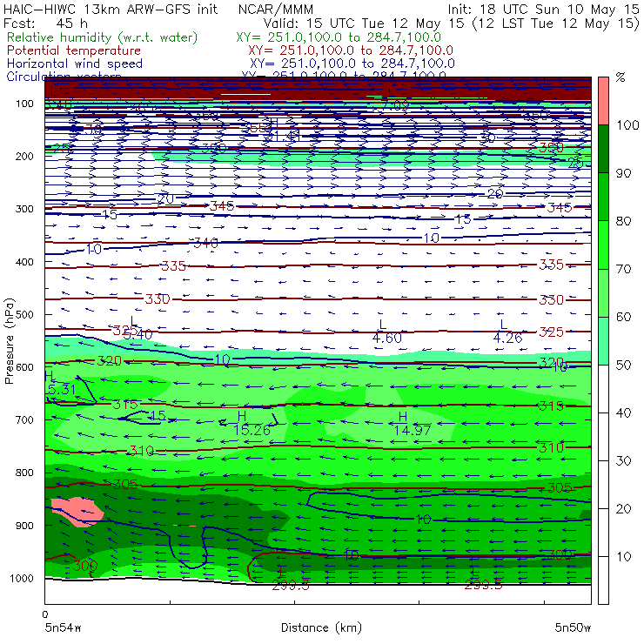The height and width of the screenshot is (644, 644).
Task: Click the green 'Relative humidity (w.r.t. water)' legend
Action: [103, 37]
